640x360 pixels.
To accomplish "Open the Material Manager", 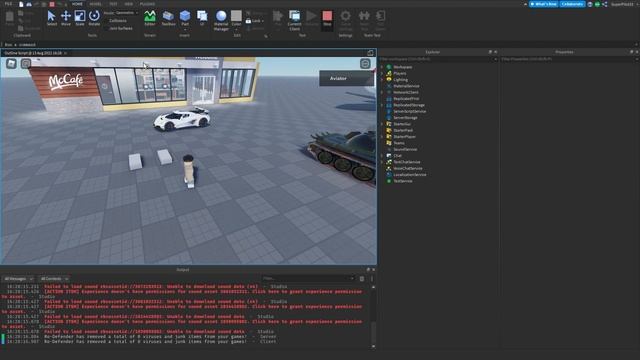I will [x=221, y=20].
